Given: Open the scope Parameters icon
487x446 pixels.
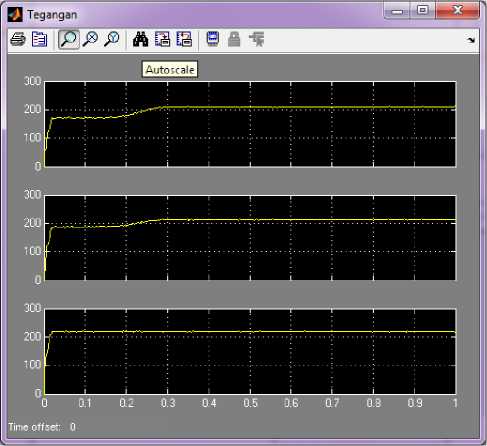Looking at the screenshot, I should tap(39, 39).
